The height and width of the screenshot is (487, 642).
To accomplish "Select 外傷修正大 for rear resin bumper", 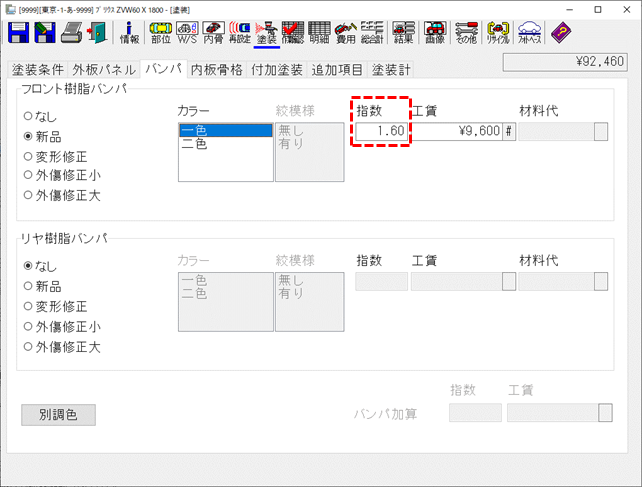I will point(28,347).
